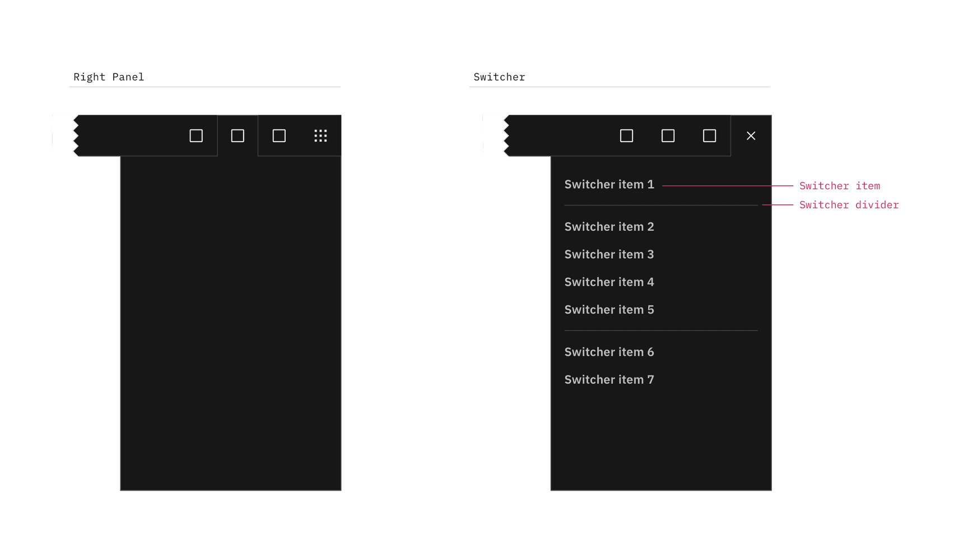Click the third header action icon in Switcher example
Viewport: 968px width, 560px height.
click(709, 136)
